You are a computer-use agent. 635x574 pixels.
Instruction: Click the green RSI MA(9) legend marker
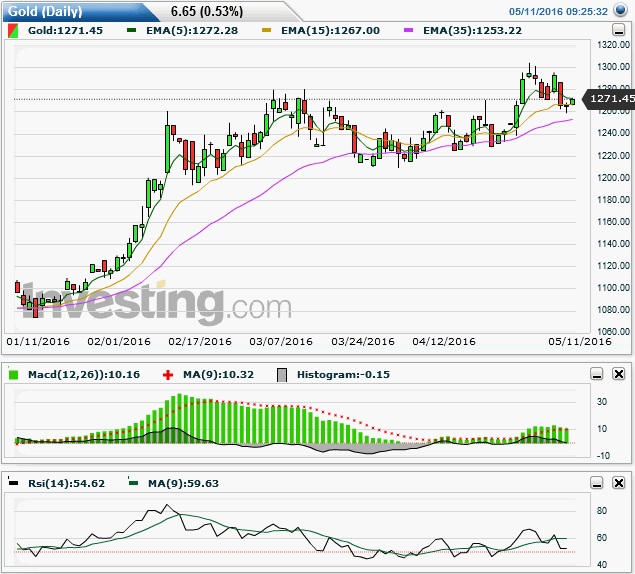[133, 482]
